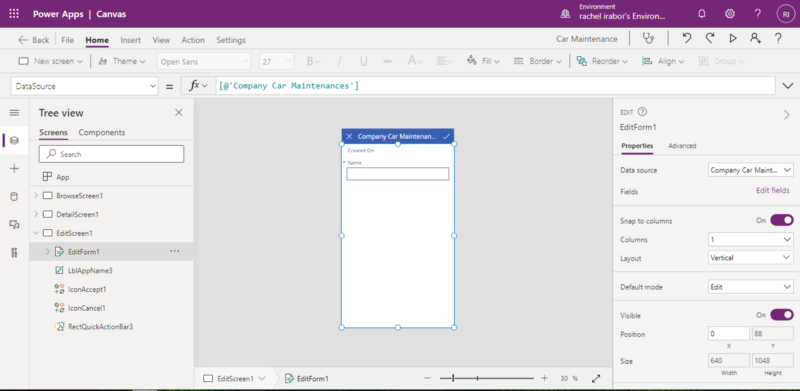Open the Border options menu

coord(538,61)
